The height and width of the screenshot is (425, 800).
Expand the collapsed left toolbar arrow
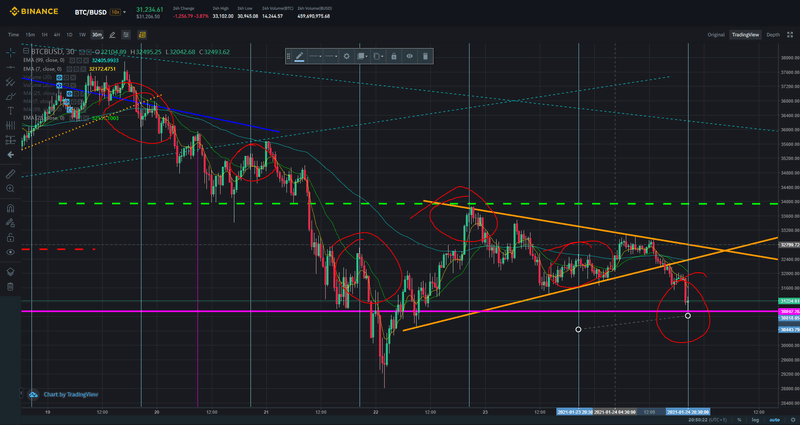[x=20, y=393]
